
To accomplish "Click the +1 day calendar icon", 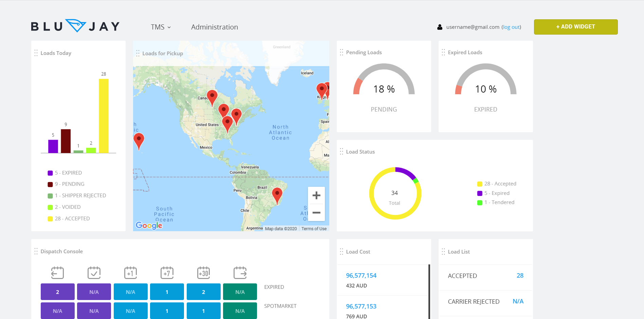I will pyautogui.click(x=130, y=273).
